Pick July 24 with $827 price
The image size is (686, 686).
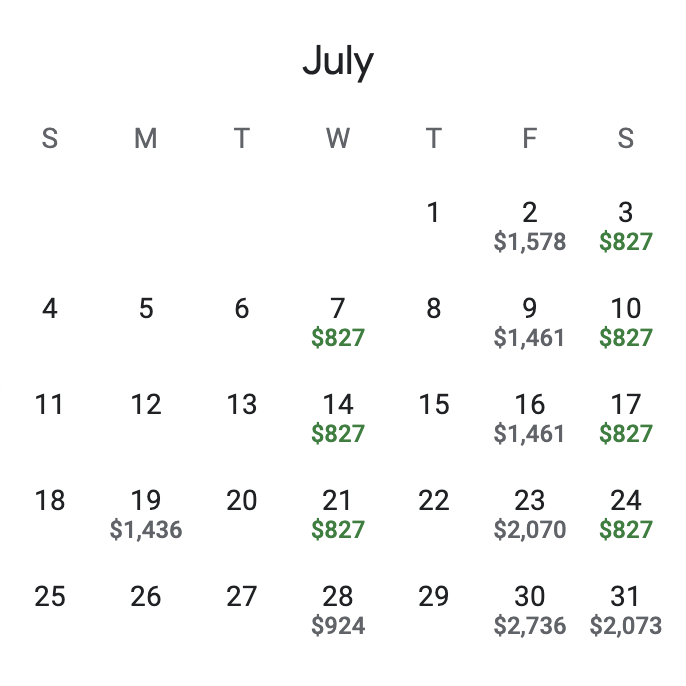626,514
